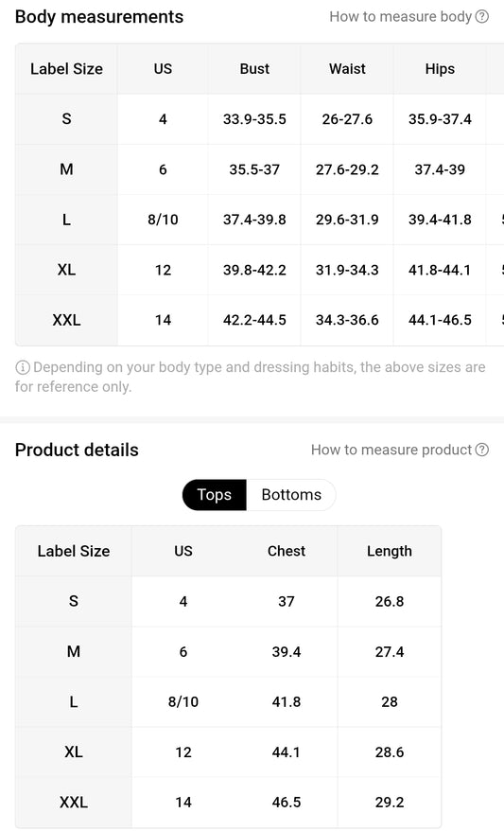Select the Tops tab
This screenshot has width=504, height=831.
click(215, 494)
